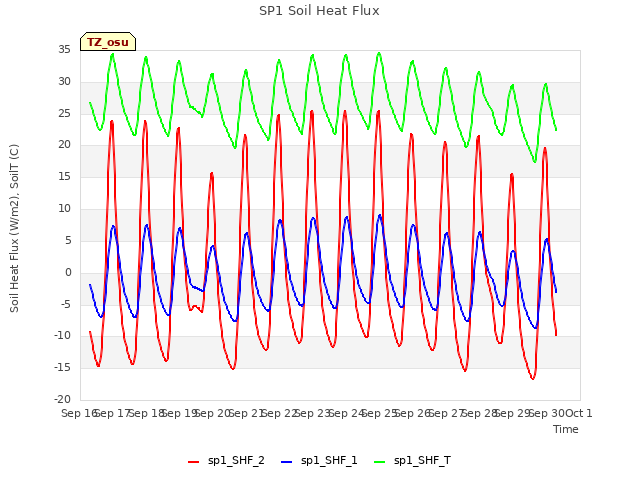Click the Sep 21 x-axis tick label
Image resolution: width=640 pixels, height=480 pixels.
246,413
